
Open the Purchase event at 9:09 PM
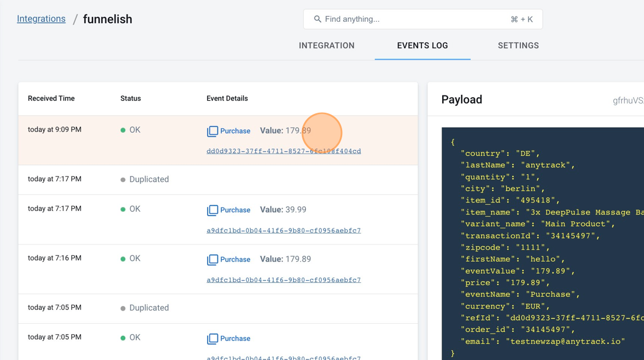pyautogui.click(x=235, y=131)
